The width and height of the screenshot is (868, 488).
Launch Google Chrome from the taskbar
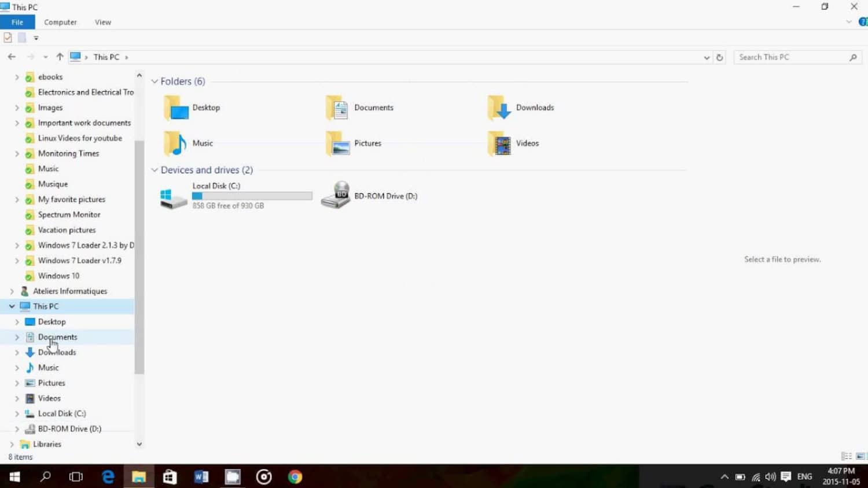tap(295, 477)
